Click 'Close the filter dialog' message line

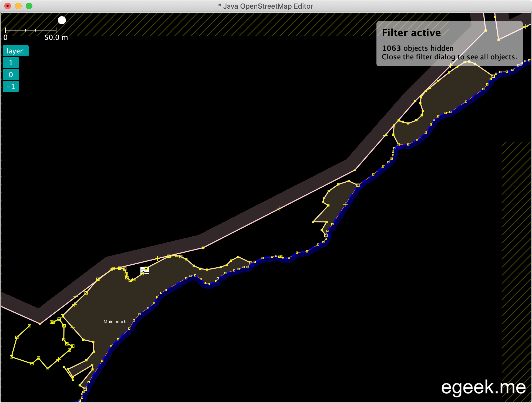pyautogui.click(x=449, y=57)
